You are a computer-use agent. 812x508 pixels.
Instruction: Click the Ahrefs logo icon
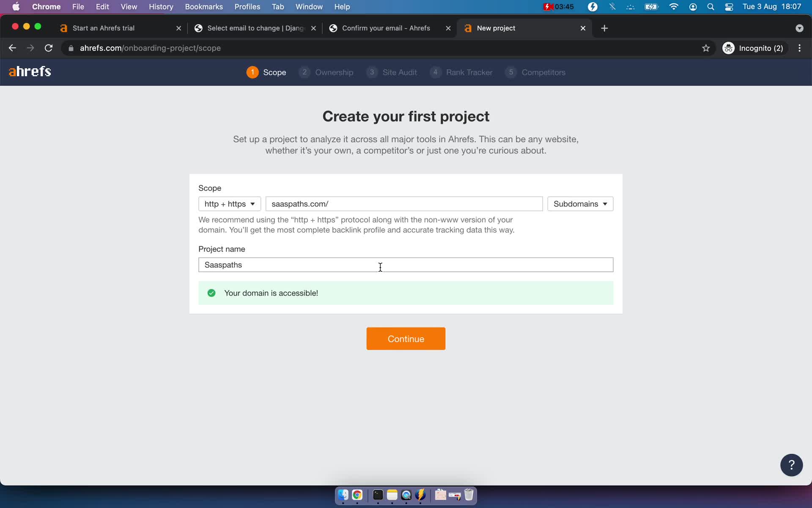pos(29,72)
